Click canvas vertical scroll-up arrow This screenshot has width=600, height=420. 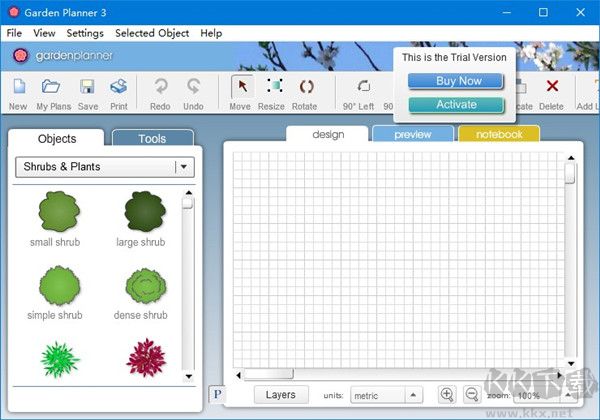pyautogui.click(x=571, y=158)
